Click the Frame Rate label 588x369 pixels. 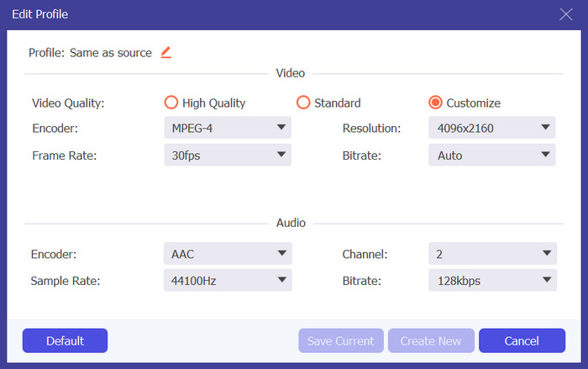(64, 156)
